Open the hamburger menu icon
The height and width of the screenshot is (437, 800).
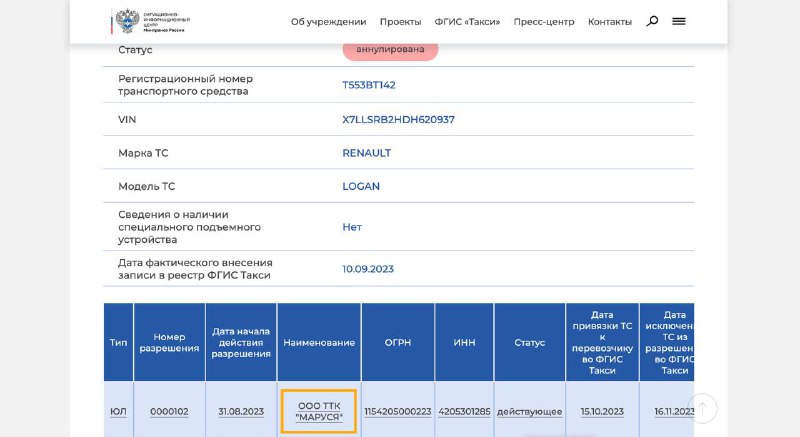tap(679, 21)
